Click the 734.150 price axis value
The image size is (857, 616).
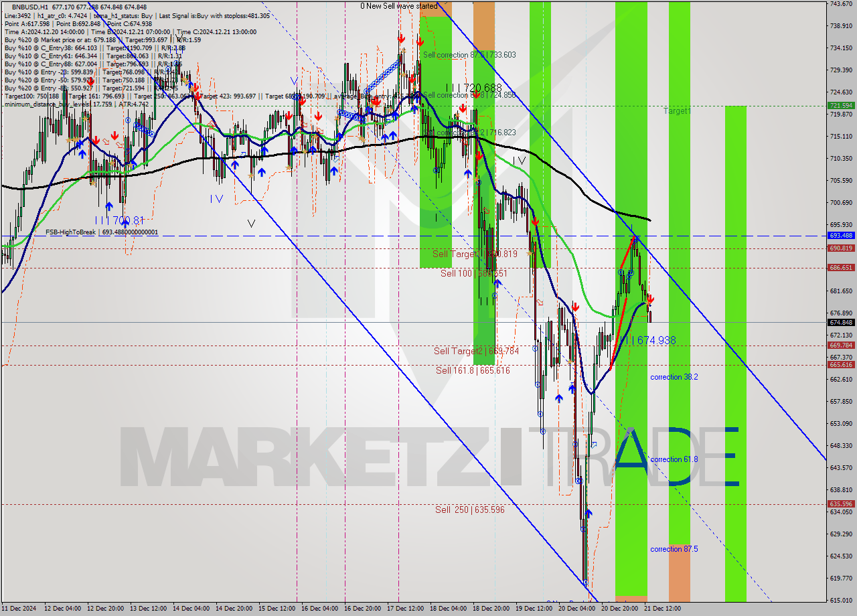click(x=841, y=48)
